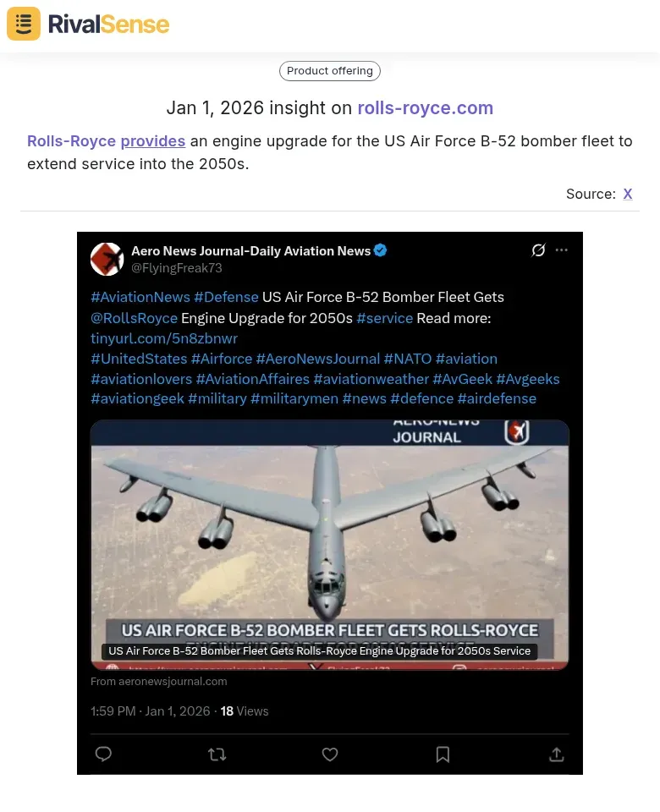
Task: Open the X source link
Action: 627,194
